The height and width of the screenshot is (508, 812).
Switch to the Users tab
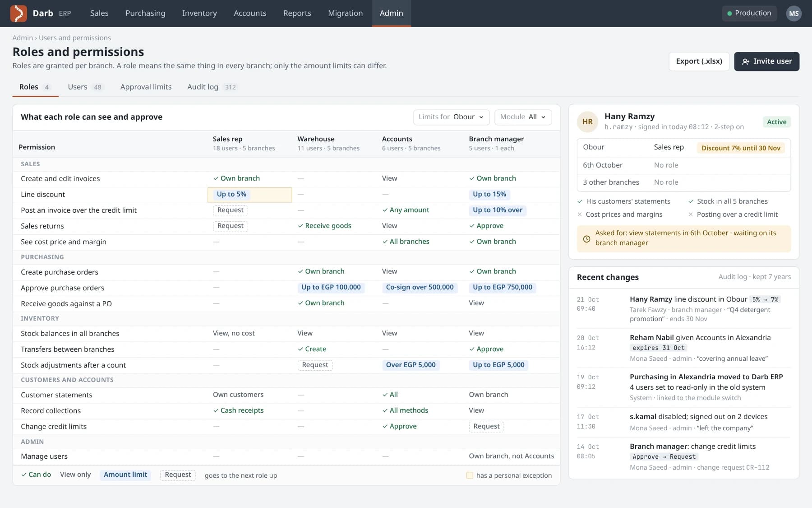[x=85, y=87]
